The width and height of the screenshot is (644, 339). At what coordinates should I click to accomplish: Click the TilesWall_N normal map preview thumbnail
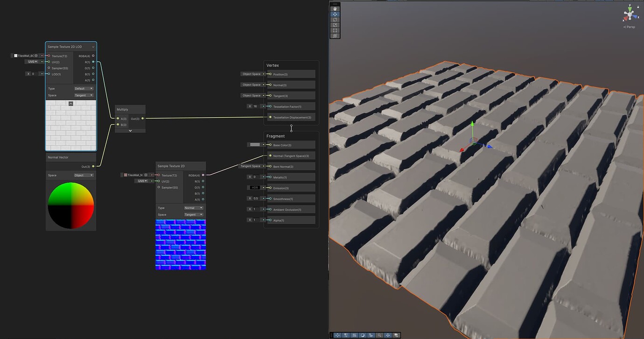[x=181, y=244]
